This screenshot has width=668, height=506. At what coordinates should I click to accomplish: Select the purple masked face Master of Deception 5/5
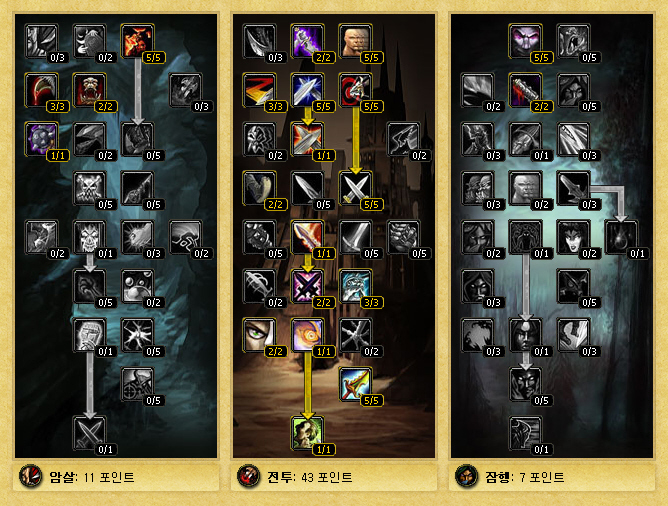[x=526, y=41]
